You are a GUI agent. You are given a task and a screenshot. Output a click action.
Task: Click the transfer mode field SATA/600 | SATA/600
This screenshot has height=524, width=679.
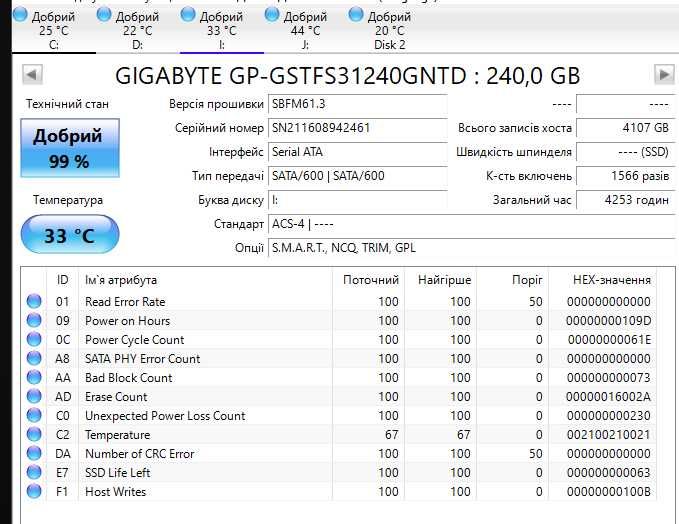(x=358, y=176)
